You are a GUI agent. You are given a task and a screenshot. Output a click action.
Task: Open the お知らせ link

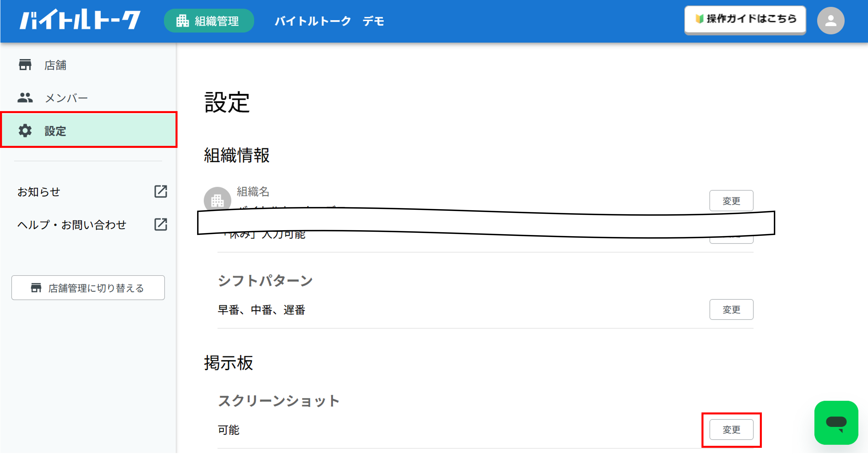tap(39, 192)
